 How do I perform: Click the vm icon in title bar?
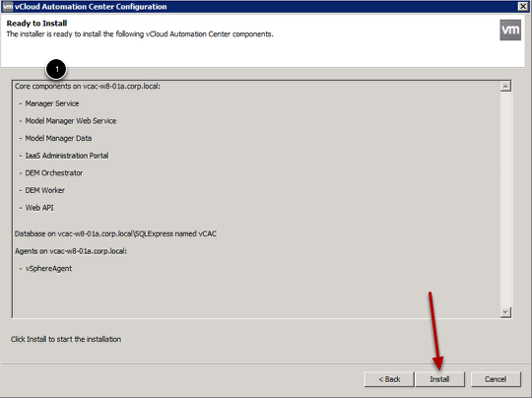8,7
